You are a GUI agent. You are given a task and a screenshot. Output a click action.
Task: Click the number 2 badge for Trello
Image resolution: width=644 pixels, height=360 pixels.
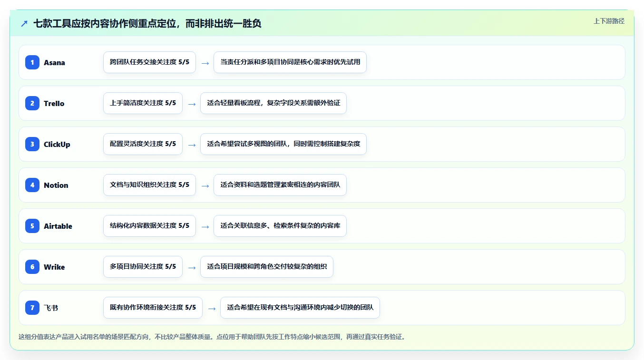(32, 103)
